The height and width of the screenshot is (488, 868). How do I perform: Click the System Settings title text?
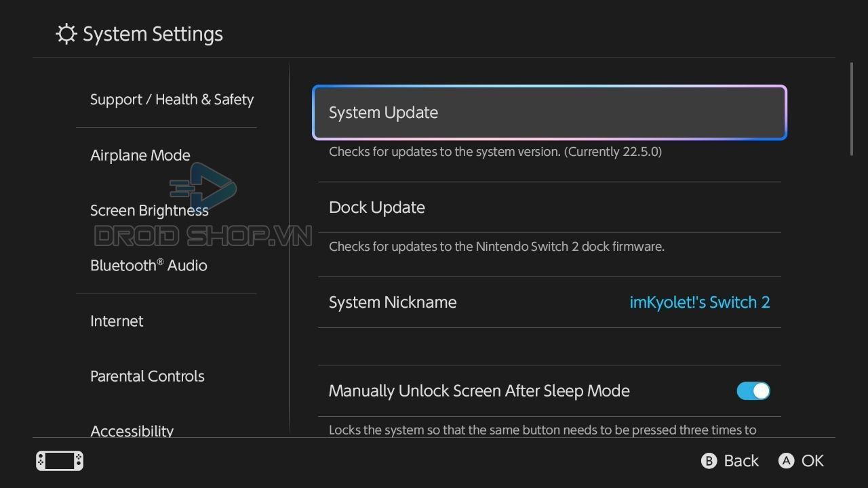tap(153, 34)
